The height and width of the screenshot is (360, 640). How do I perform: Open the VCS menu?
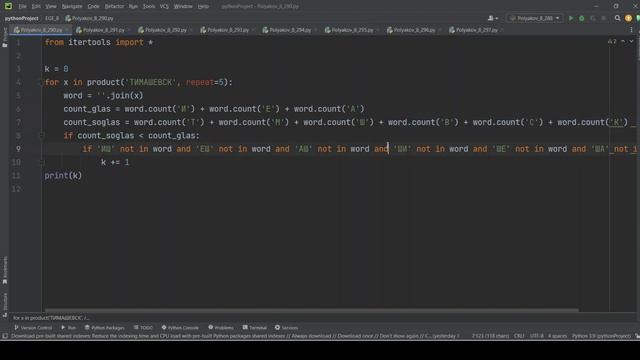[x=164, y=6]
